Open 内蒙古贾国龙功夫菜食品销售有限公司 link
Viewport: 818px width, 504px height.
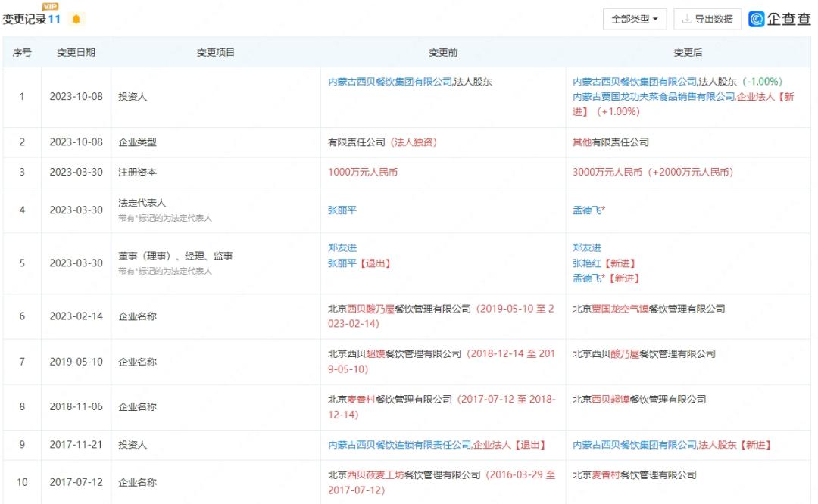(x=654, y=96)
